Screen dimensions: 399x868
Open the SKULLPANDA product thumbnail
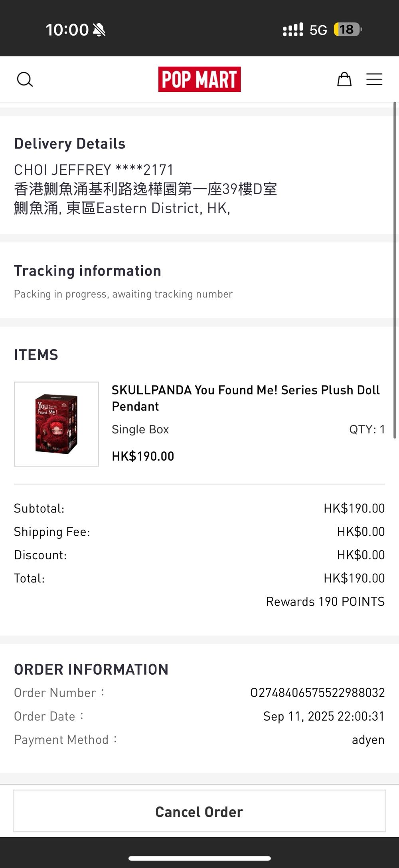pos(56,424)
